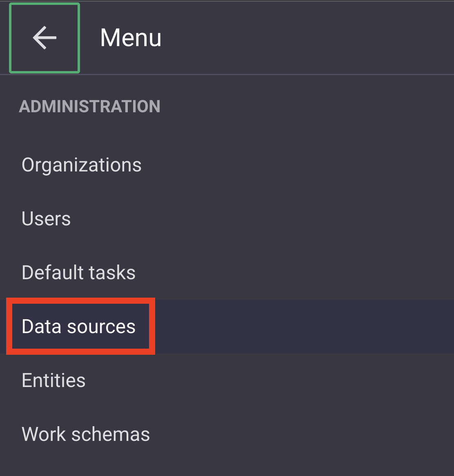Screen dimensions: 454x476
Task: Open the Work schemas configuration
Action: (x=86, y=434)
